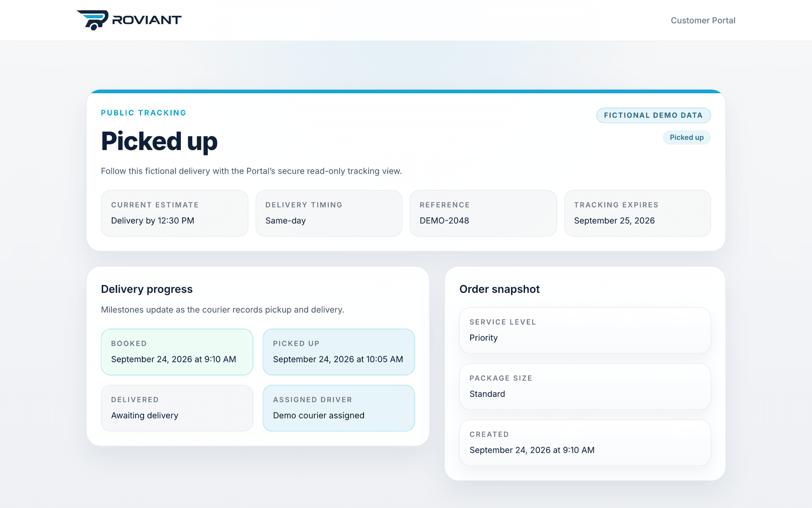
Task: Click the Picked up milestone at 10:05 AM
Action: (x=338, y=359)
